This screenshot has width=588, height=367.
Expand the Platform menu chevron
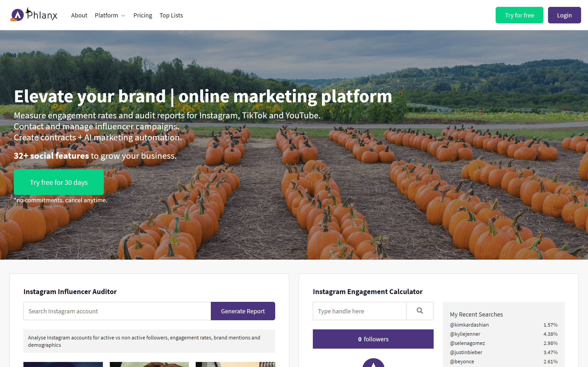[123, 16]
